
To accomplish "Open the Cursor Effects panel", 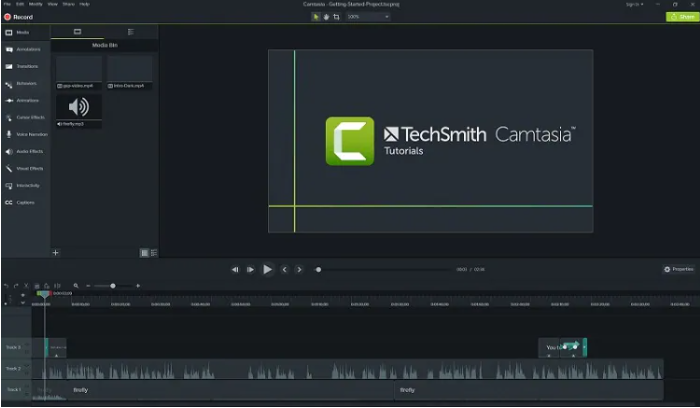I will [x=25, y=117].
